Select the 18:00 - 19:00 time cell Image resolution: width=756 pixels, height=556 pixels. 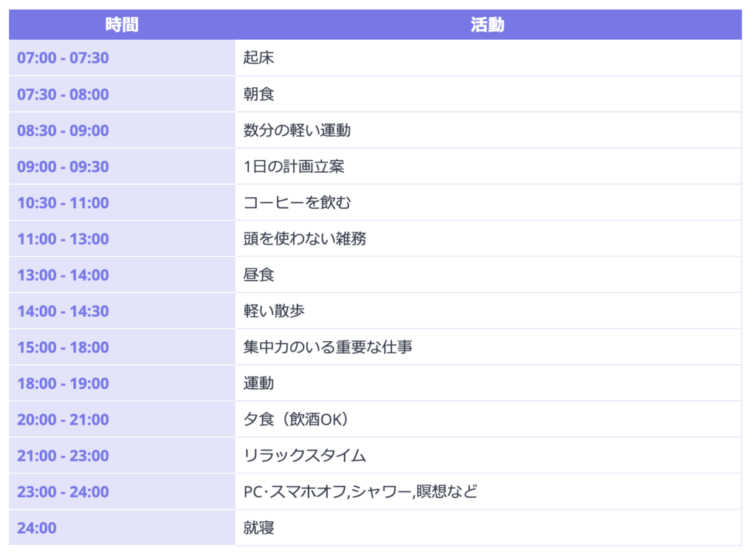63,383
